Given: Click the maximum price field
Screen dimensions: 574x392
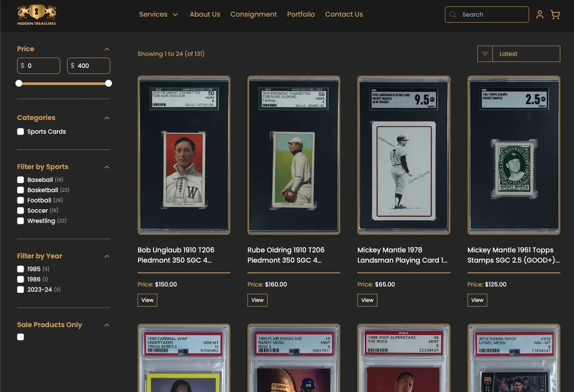Looking at the screenshot, I should (88, 66).
